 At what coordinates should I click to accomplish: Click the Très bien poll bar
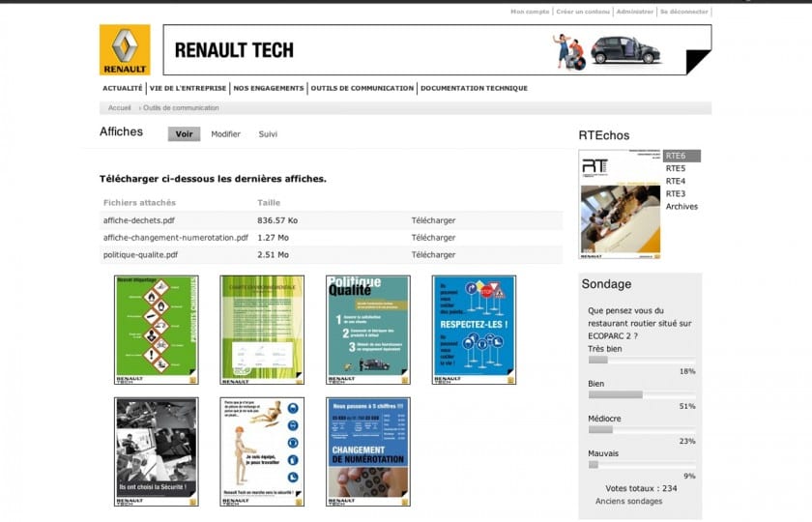point(642,360)
